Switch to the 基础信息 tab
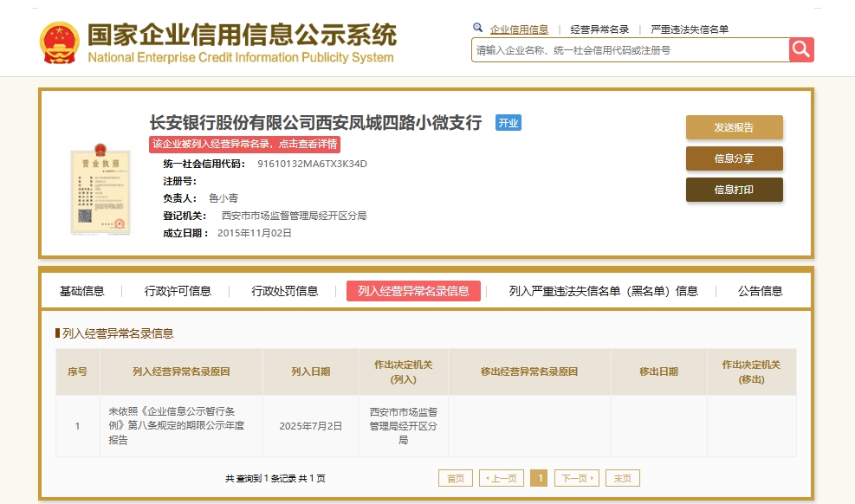Image resolution: width=855 pixels, height=504 pixels. click(81, 292)
